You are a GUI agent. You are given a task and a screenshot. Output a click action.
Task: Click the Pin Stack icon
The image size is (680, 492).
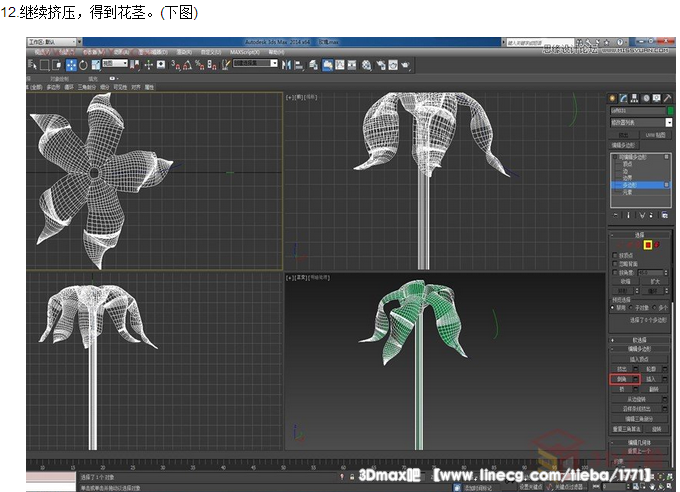click(x=615, y=215)
